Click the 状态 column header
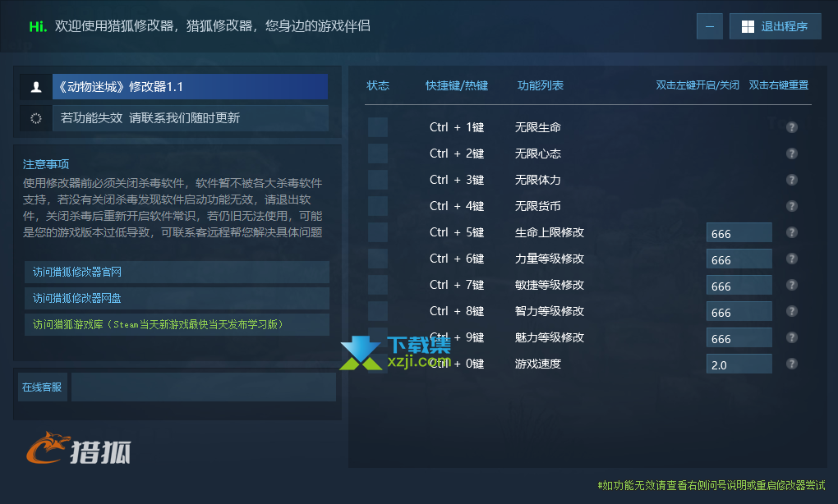The width and height of the screenshot is (838, 504). point(378,85)
